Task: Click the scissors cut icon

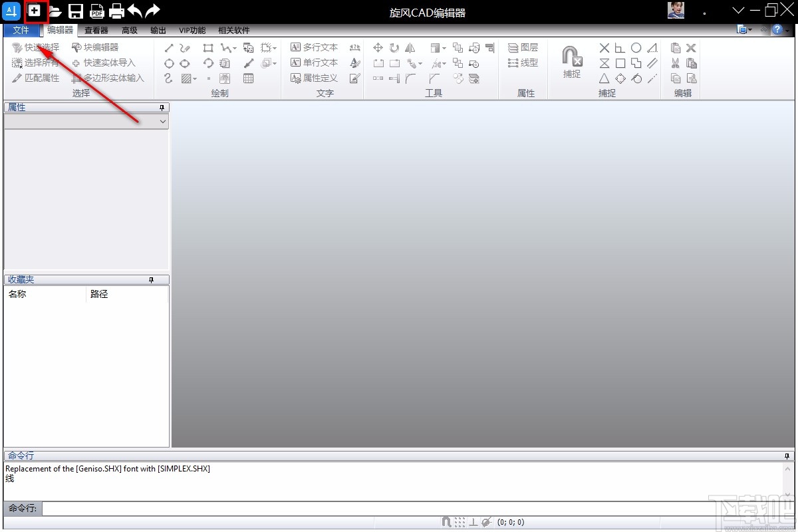Action: 676,63
